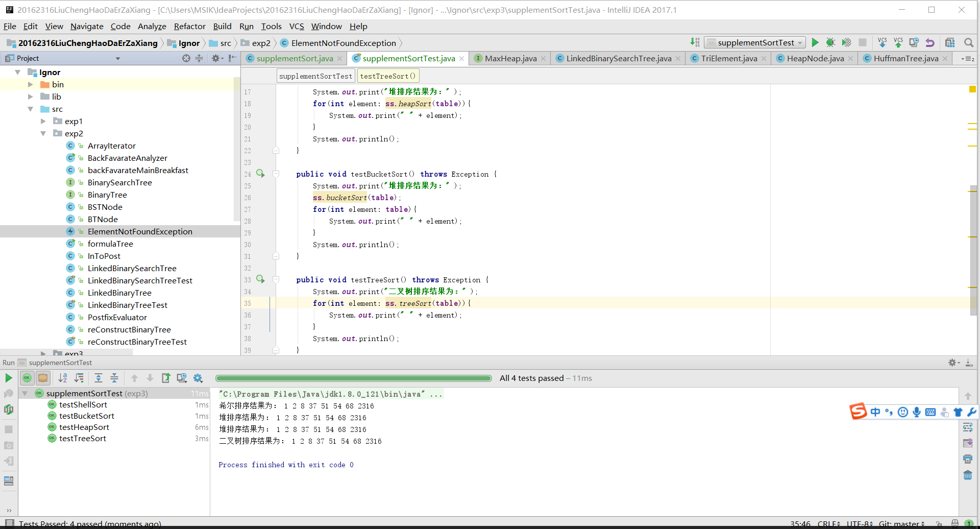980x529 pixels.
Task: Collapse supplementSortTest results node
Action: 24,393
